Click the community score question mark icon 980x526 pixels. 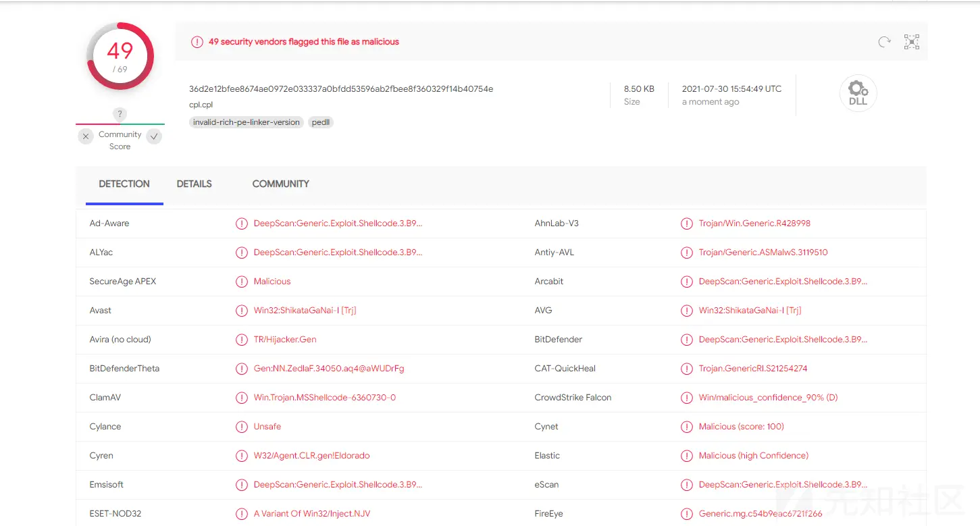(120, 114)
